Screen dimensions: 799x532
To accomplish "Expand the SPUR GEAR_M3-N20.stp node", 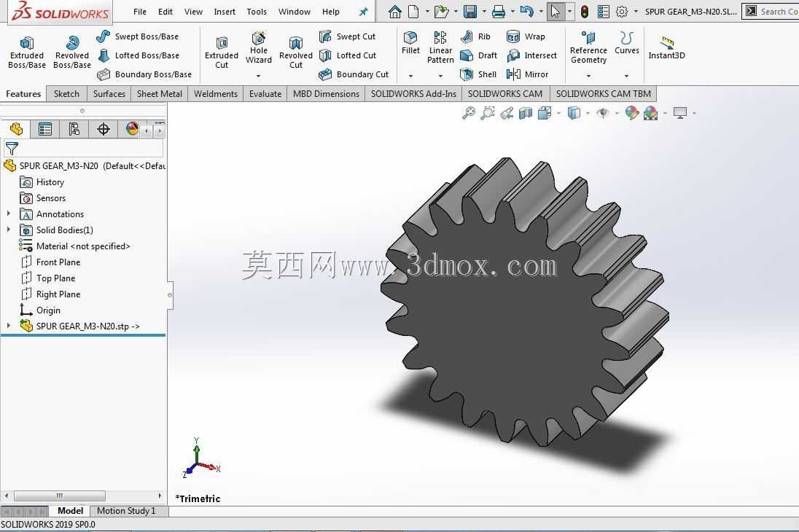I will point(9,326).
